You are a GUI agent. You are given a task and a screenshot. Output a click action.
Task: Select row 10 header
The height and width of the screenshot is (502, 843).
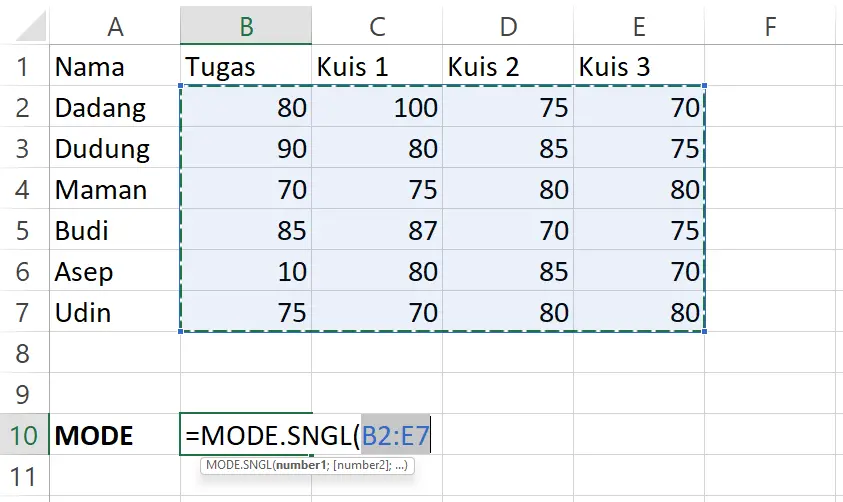24,435
